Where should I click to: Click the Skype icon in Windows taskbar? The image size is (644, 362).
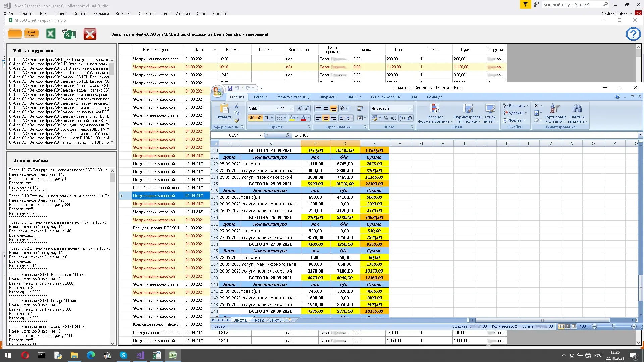tap(123, 355)
